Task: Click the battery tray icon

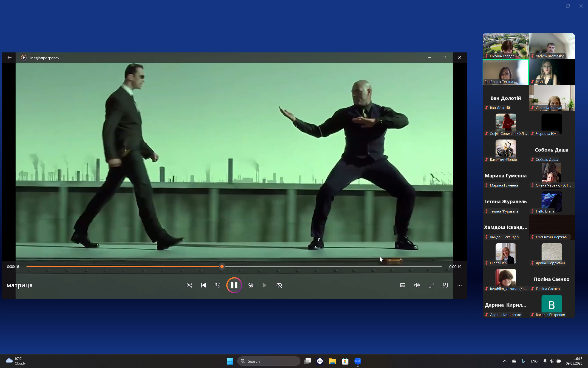Action: 559,361
